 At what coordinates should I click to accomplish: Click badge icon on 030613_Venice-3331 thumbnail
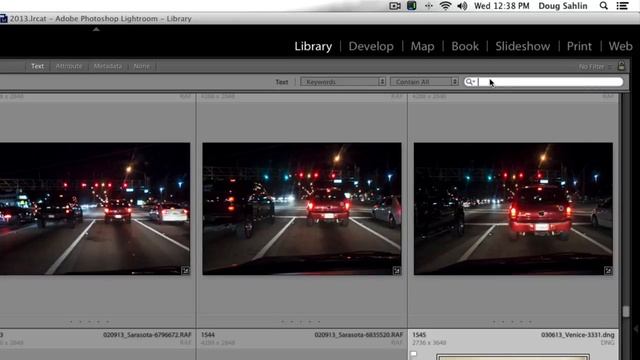tap(608, 270)
